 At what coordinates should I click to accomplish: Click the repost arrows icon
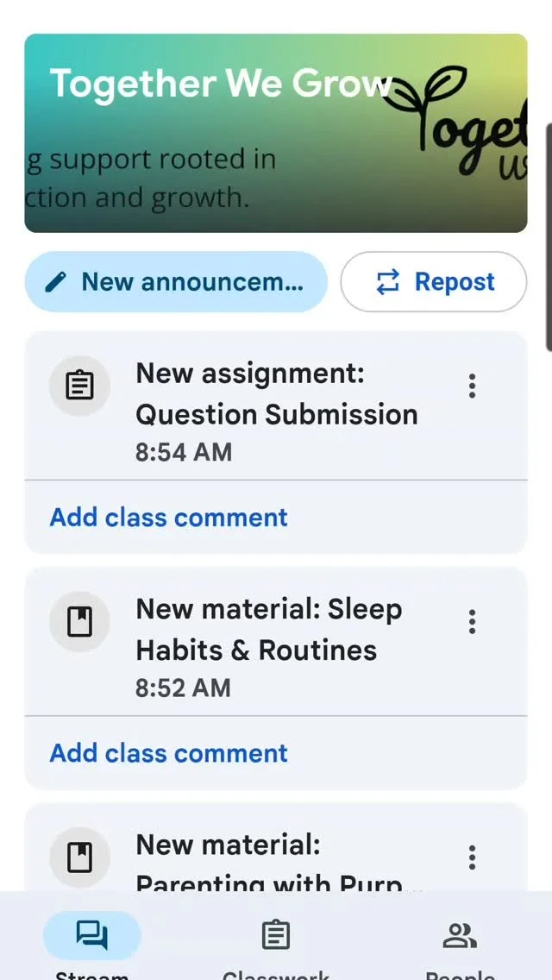(x=388, y=282)
